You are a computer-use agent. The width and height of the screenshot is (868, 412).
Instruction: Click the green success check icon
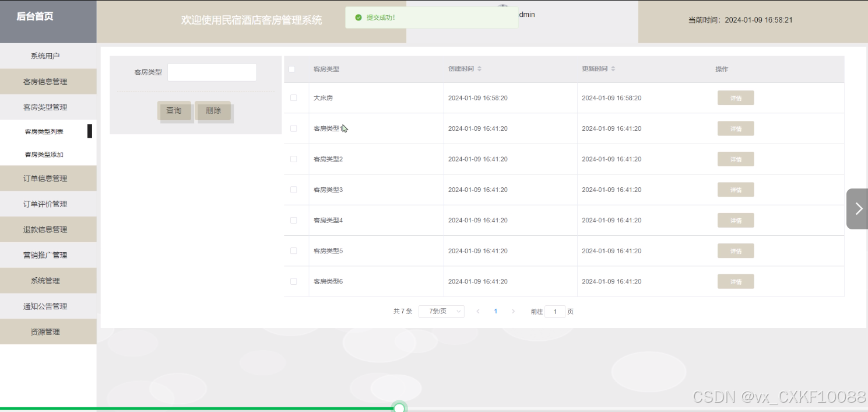358,18
